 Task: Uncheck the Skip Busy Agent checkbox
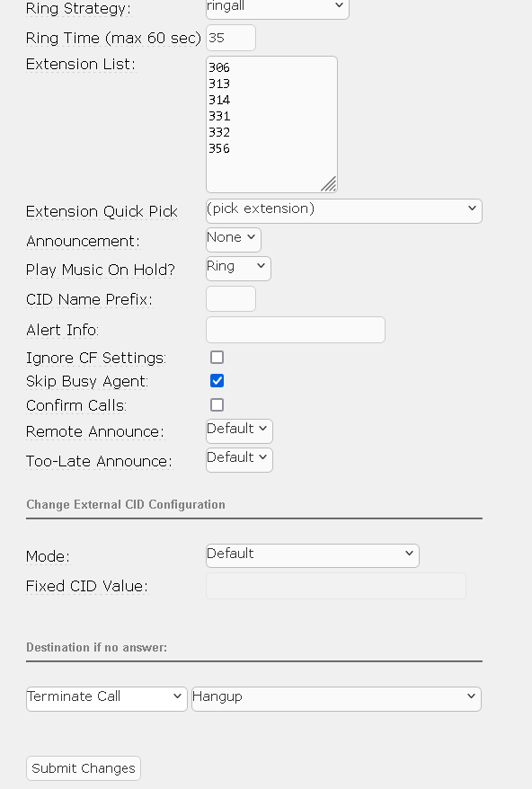[217, 381]
